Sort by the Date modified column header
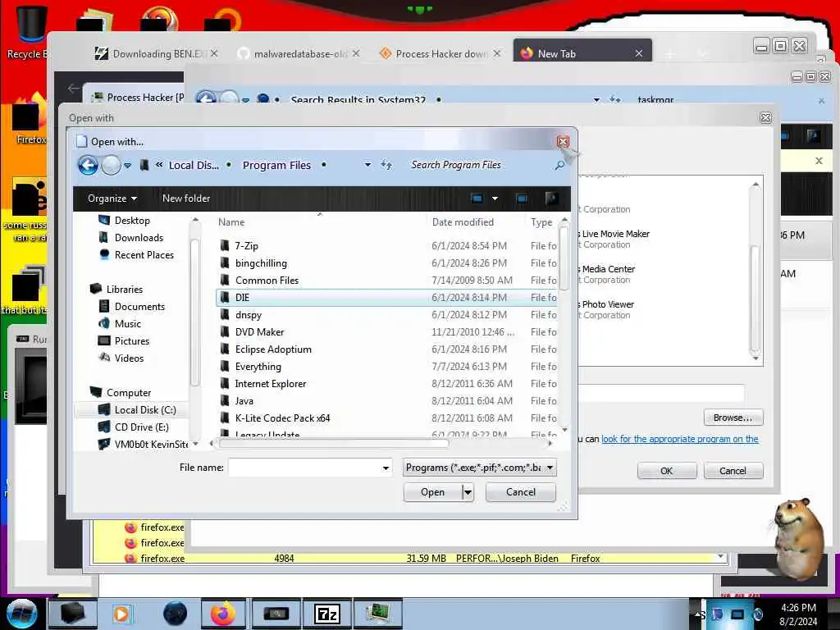Viewport: 840px width, 630px height. [x=463, y=221]
